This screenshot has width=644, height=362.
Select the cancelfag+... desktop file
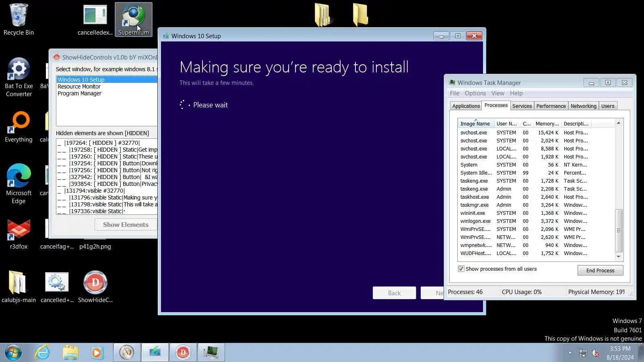(57, 247)
